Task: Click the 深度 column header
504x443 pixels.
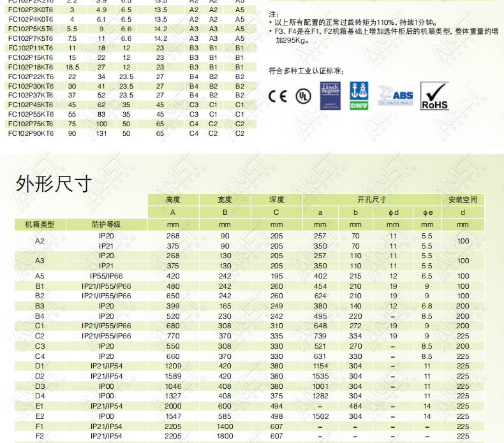Action: click(x=276, y=200)
